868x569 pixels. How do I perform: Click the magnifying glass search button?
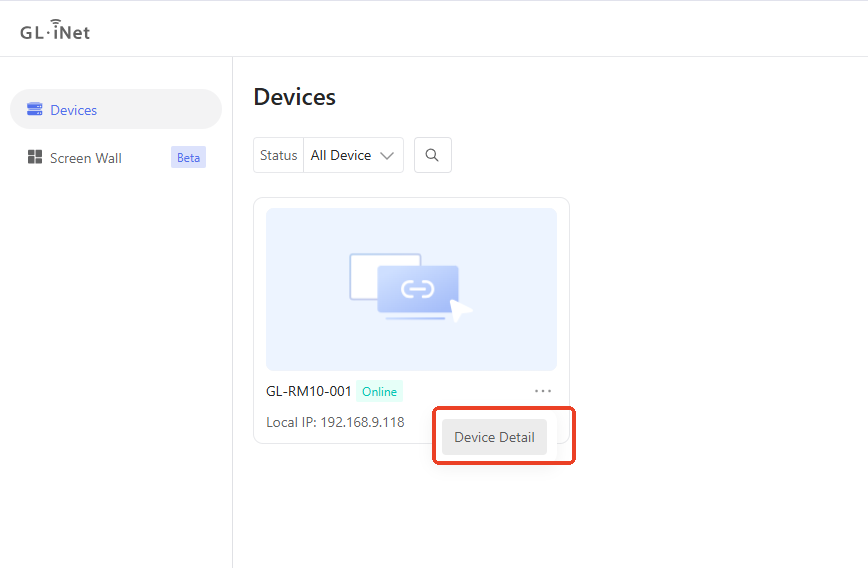coord(432,155)
